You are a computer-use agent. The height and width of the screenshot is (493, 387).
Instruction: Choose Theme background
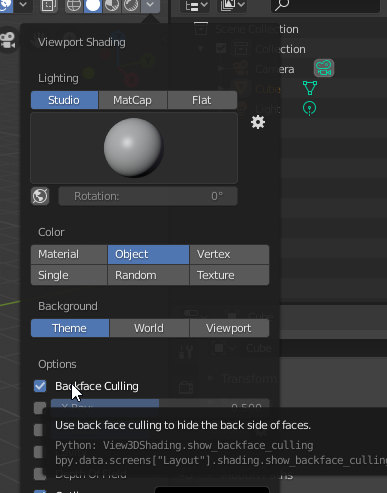click(70, 328)
